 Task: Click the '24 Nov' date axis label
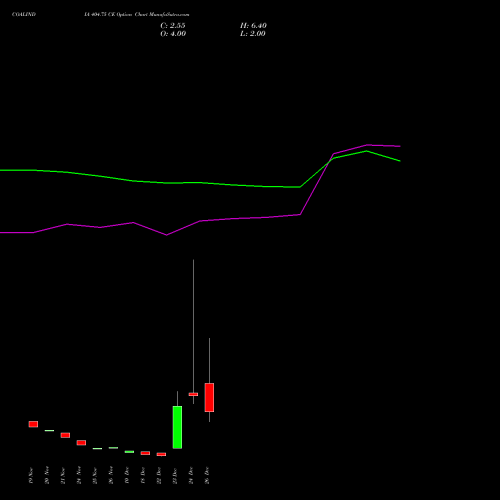pyautogui.click(x=79, y=475)
